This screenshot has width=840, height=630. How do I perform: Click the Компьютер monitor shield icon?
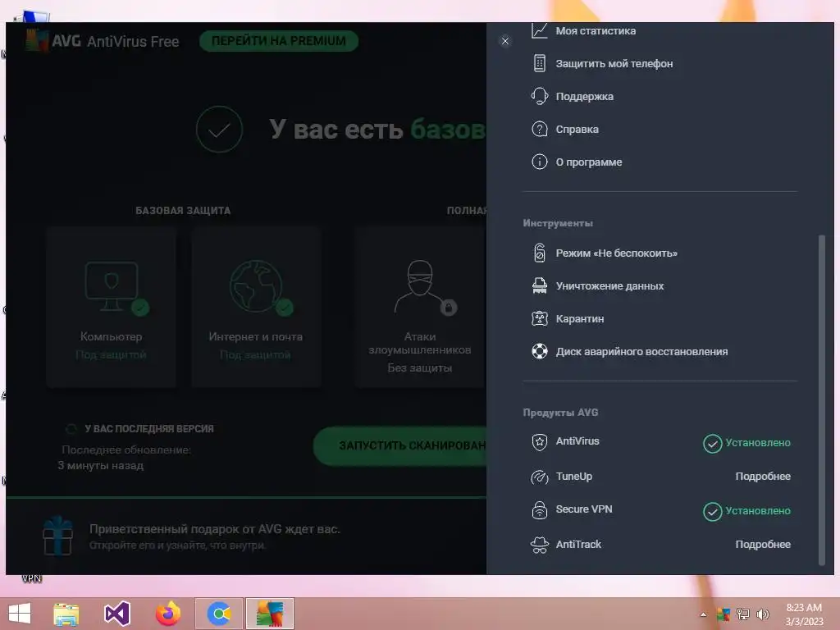[112, 286]
